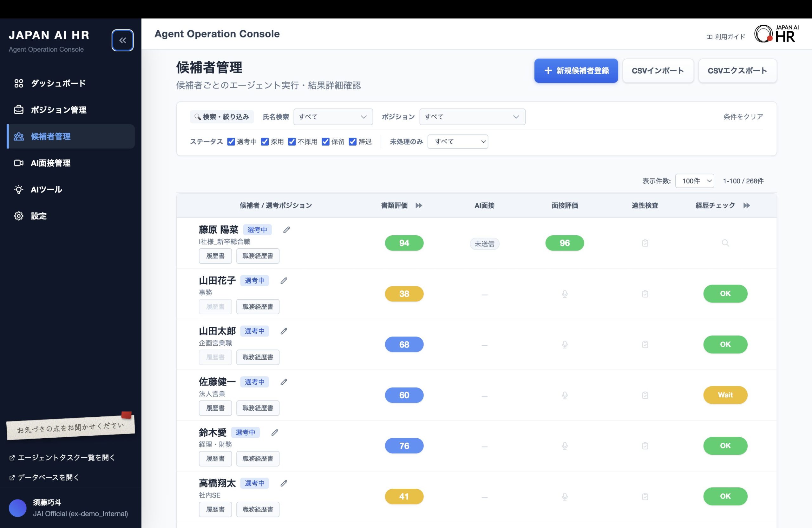Screen dimensions: 812x528
Task: Click the 書類評価 bulk-run arrow icon
Action: 419,205
